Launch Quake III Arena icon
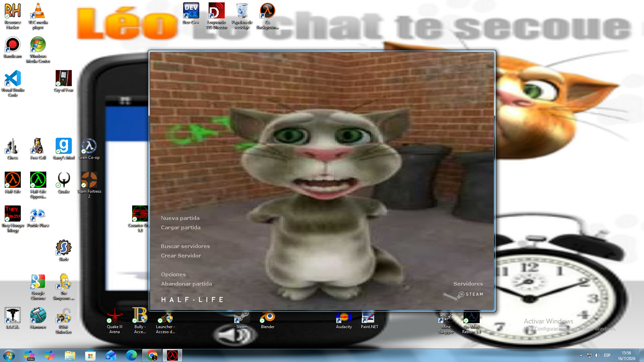Image resolution: width=644 pixels, height=362 pixels. [114, 320]
